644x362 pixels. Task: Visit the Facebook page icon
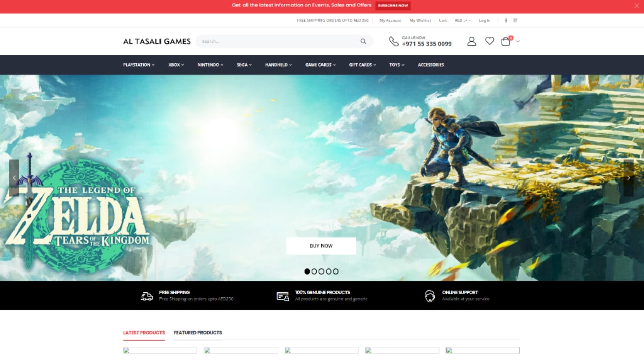[x=506, y=20]
